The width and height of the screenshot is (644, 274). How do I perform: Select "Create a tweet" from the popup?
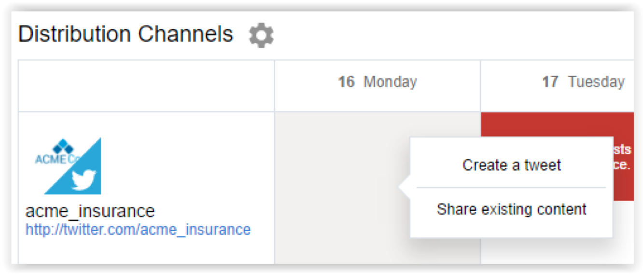click(x=511, y=165)
